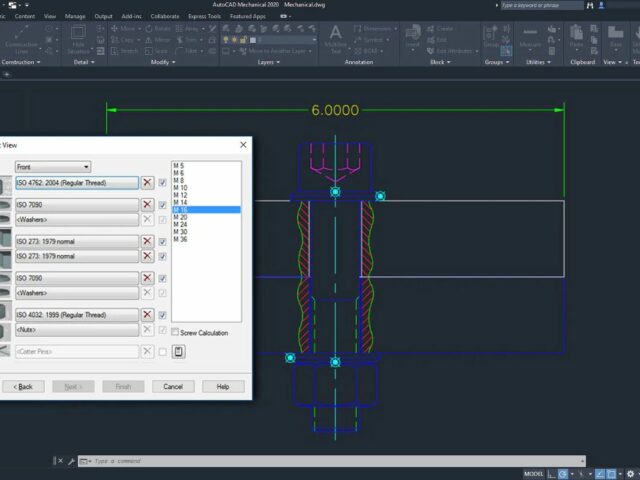Remove the ISO 4762 screw entry with the red X

(147, 183)
